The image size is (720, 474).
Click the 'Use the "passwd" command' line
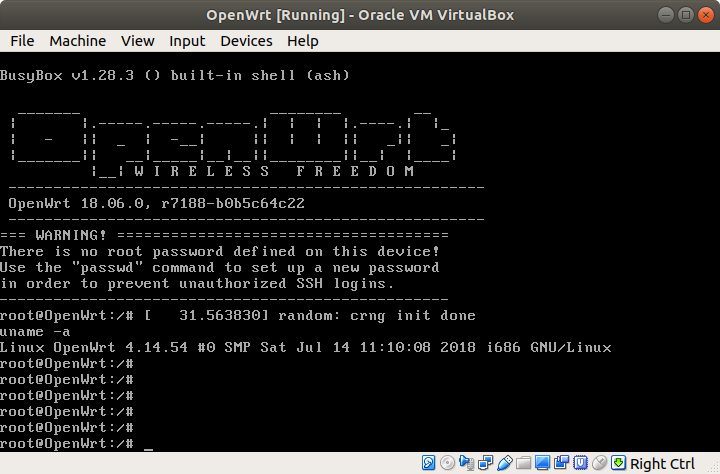(x=219, y=268)
